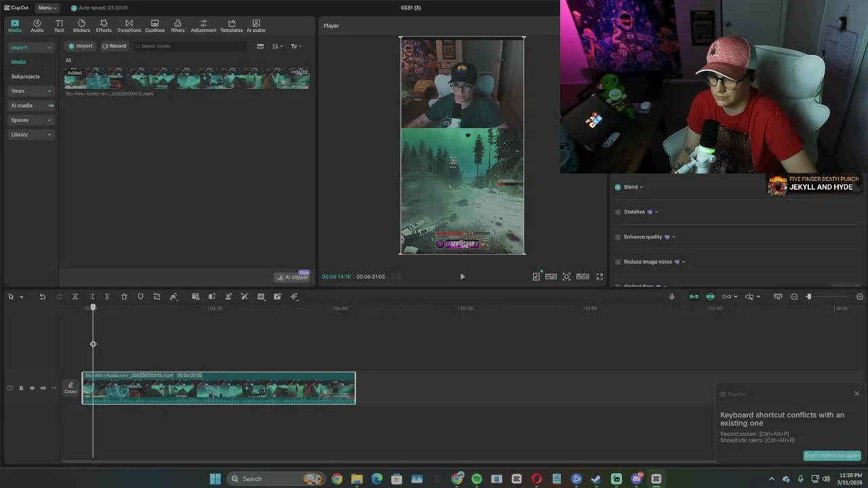
Task: Switch to the Text tab
Action: 59,26
